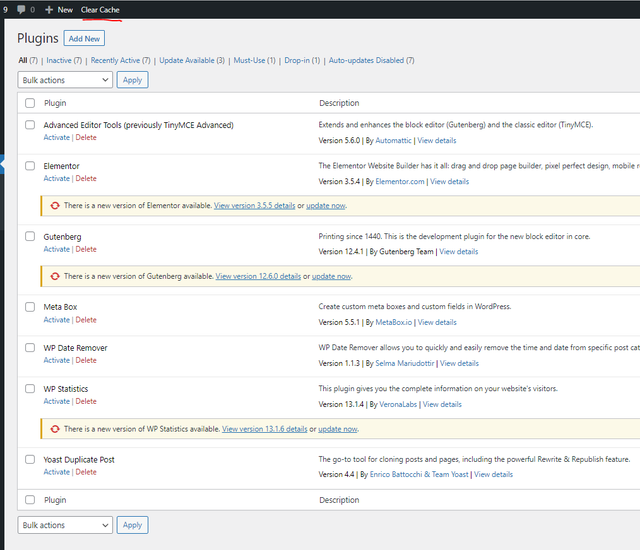Delete the Meta Box plugin
640x550 pixels.
click(86, 320)
